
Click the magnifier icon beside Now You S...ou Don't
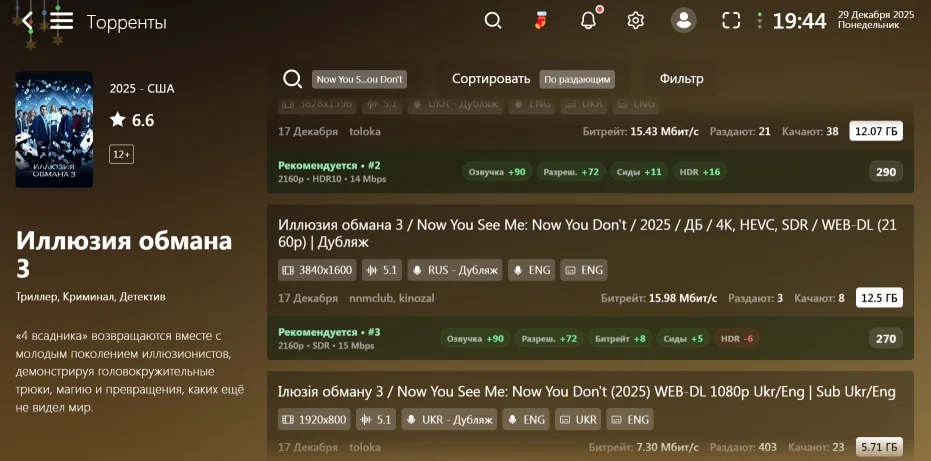tap(292, 79)
